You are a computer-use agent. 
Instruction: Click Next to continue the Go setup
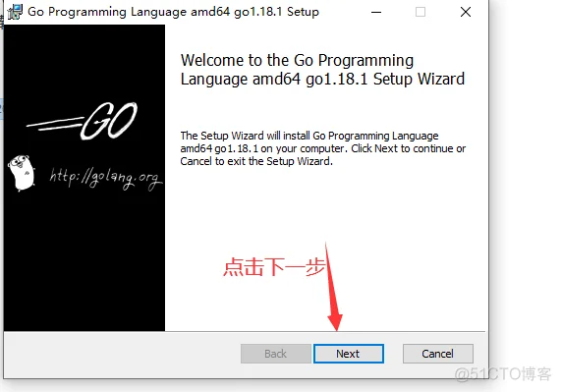coord(349,354)
